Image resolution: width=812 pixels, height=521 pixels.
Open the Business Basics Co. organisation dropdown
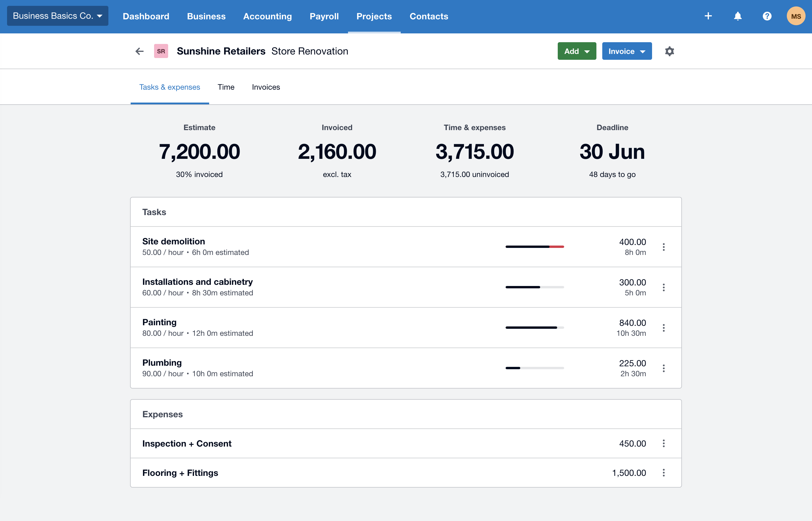57,16
